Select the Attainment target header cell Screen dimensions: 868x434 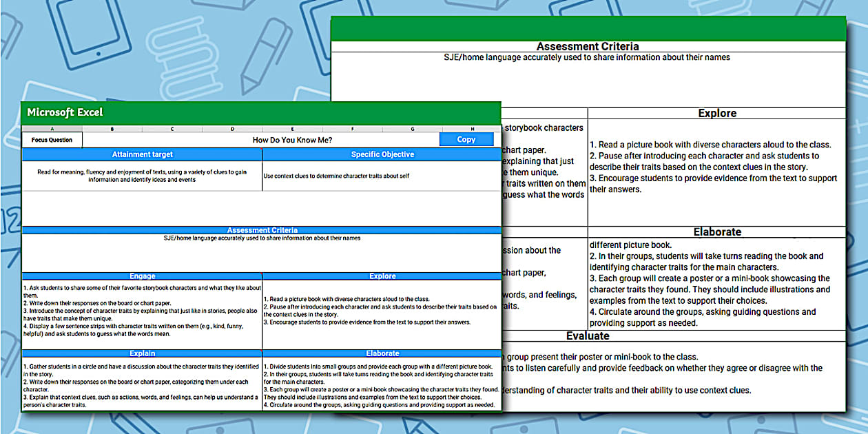(x=143, y=154)
